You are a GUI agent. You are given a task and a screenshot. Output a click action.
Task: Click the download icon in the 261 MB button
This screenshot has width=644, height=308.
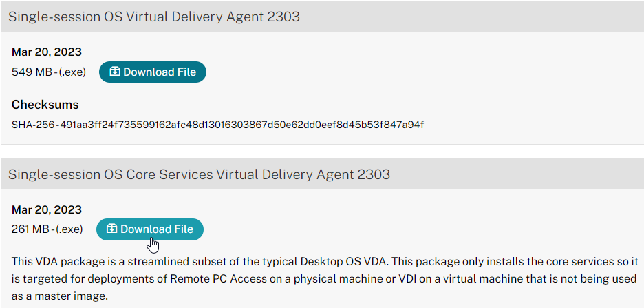[111, 229]
